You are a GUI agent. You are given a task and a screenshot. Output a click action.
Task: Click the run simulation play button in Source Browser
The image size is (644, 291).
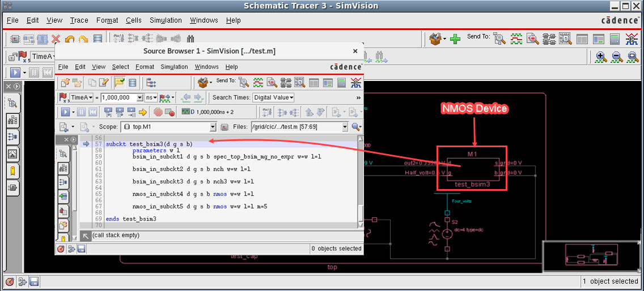(x=65, y=112)
